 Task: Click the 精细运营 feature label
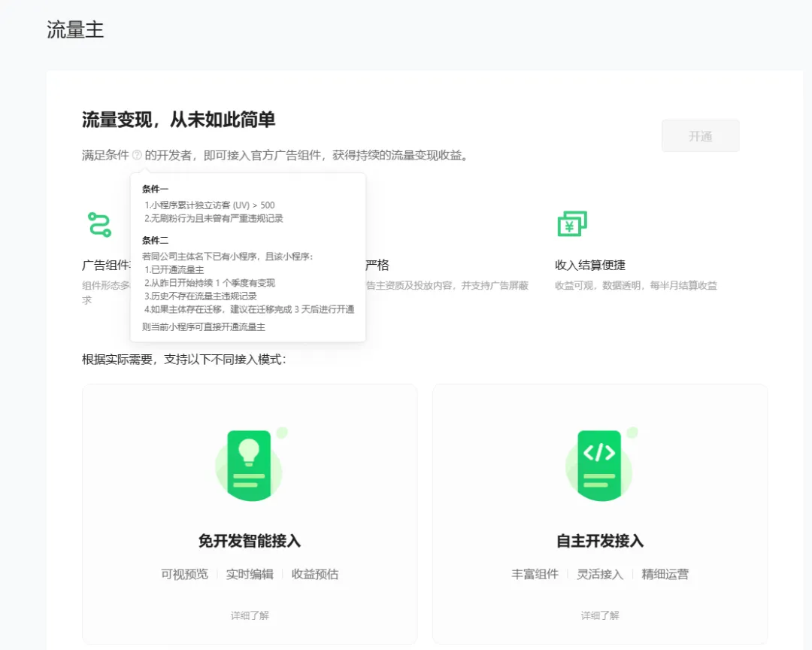click(665, 574)
